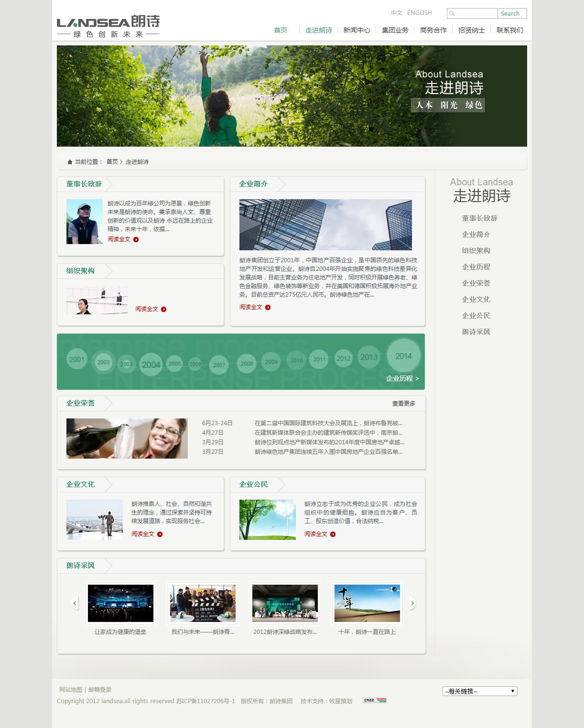Click the magnifier icon in the search box
The image size is (584, 728).
[451, 13]
